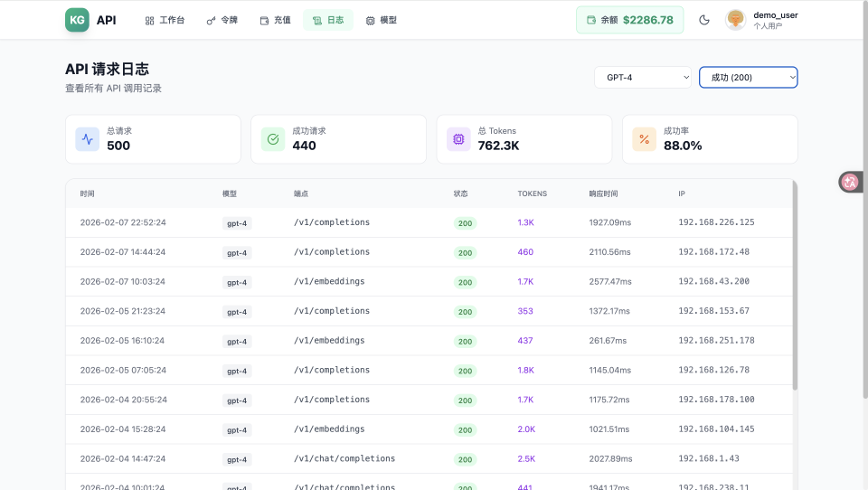
Task: Click timestamp 2026-02-04 20:55:24
Action: pyautogui.click(x=124, y=400)
